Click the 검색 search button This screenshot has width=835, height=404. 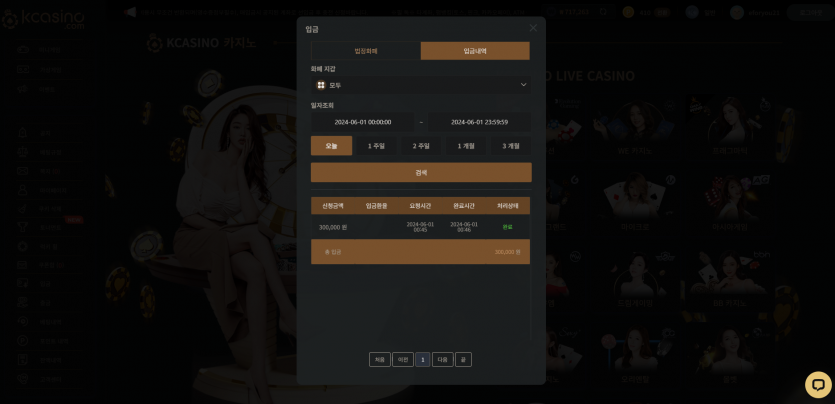[x=421, y=172]
